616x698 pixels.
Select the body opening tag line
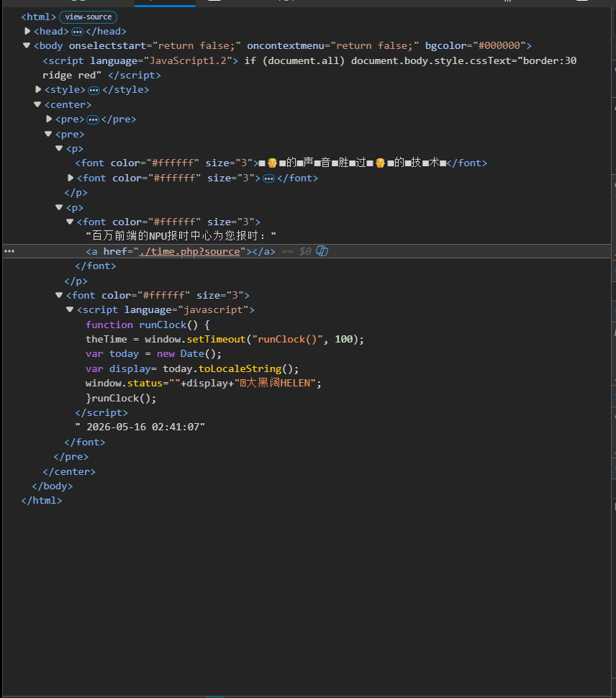[x=283, y=46]
